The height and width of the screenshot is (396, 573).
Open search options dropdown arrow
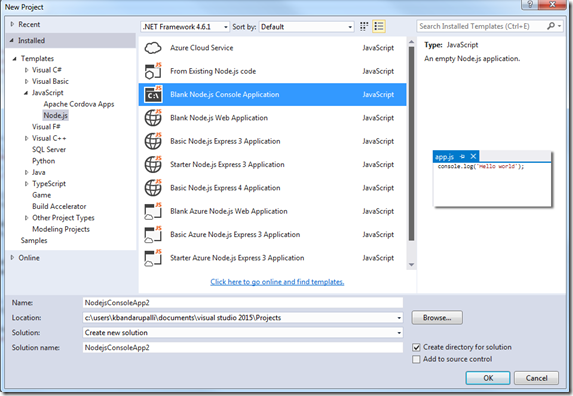click(559, 26)
